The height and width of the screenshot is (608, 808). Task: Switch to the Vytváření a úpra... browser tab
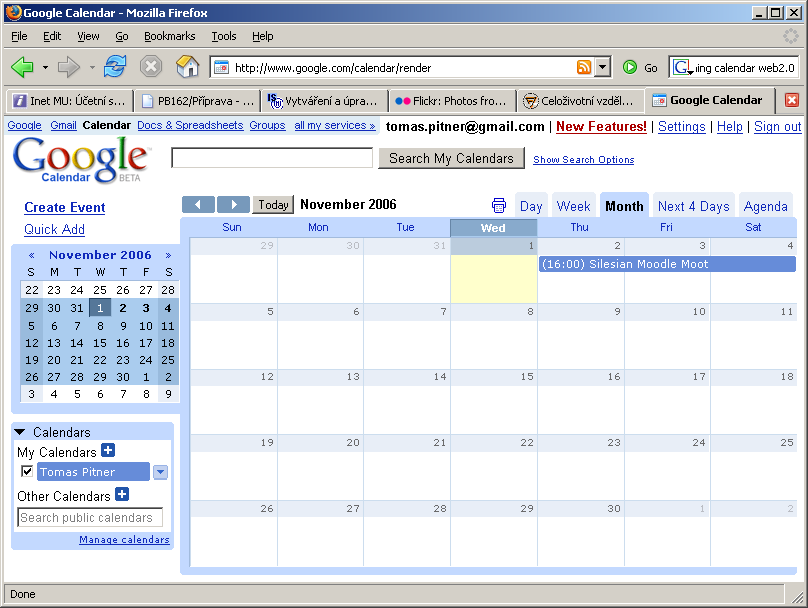pyautogui.click(x=325, y=100)
